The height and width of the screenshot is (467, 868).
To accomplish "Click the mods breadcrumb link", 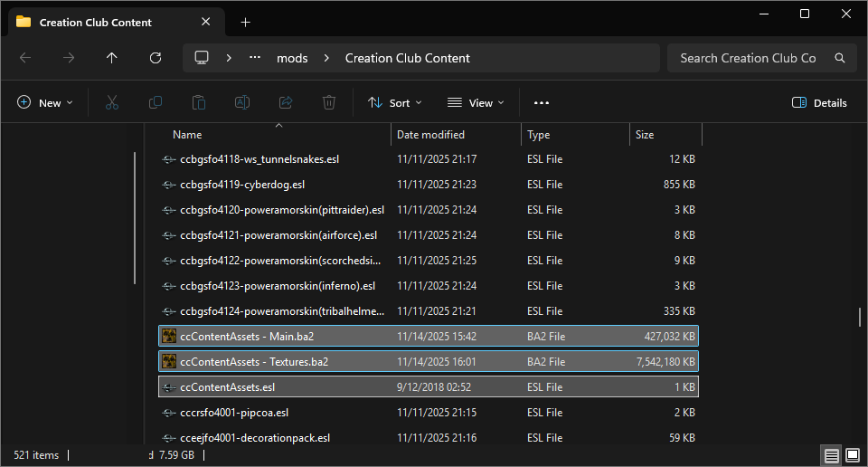I will [292, 58].
